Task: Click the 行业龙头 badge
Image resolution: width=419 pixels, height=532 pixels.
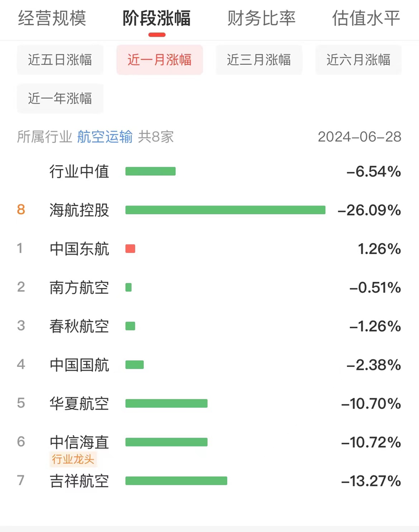Action: (x=73, y=459)
